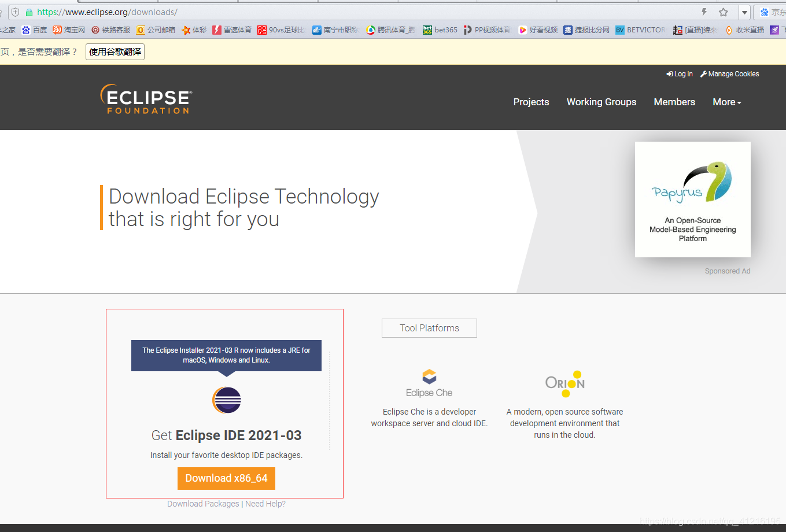
Task: Open the Members menu item
Action: point(674,102)
